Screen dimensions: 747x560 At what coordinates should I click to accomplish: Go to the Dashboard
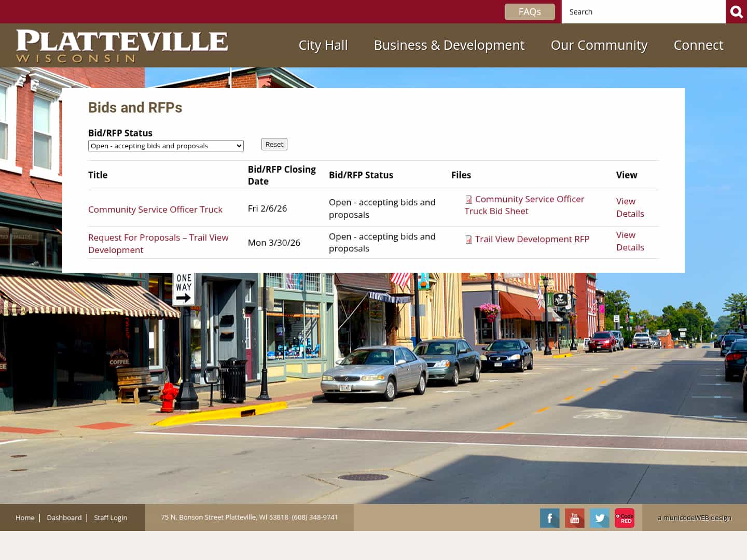64,517
